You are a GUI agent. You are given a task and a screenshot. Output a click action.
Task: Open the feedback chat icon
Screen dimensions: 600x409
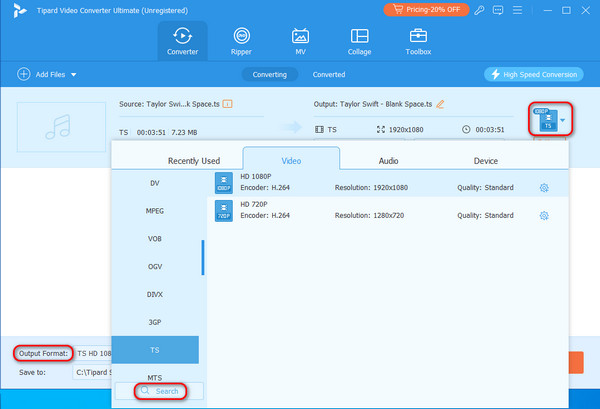click(498, 10)
